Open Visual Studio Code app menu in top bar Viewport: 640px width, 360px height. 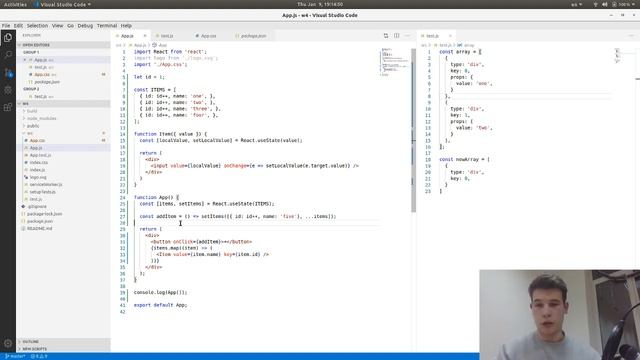(63, 4)
